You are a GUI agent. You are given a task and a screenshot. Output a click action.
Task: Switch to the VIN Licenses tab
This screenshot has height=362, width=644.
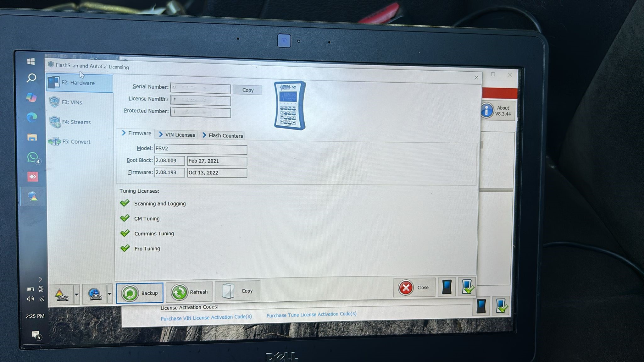click(177, 135)
